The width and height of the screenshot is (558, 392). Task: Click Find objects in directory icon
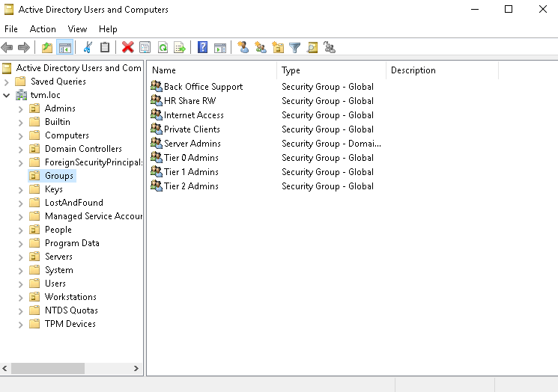(312, 47)
